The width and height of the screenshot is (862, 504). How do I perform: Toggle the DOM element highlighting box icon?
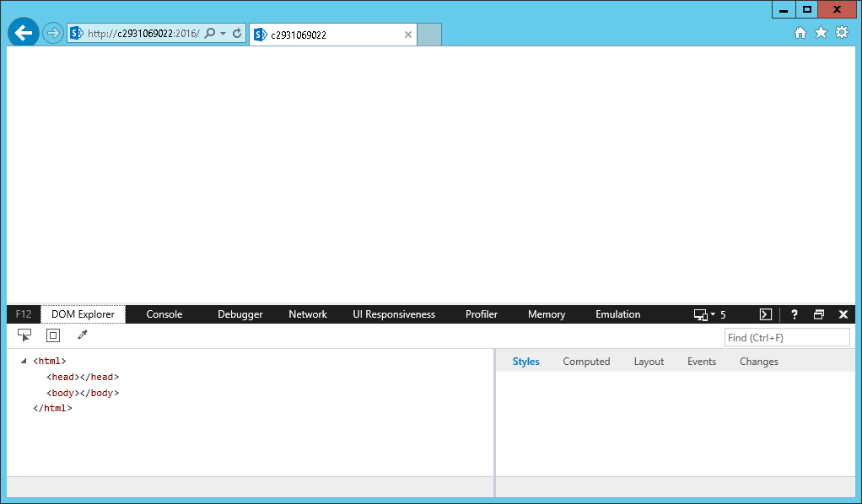tap(53, 335)
